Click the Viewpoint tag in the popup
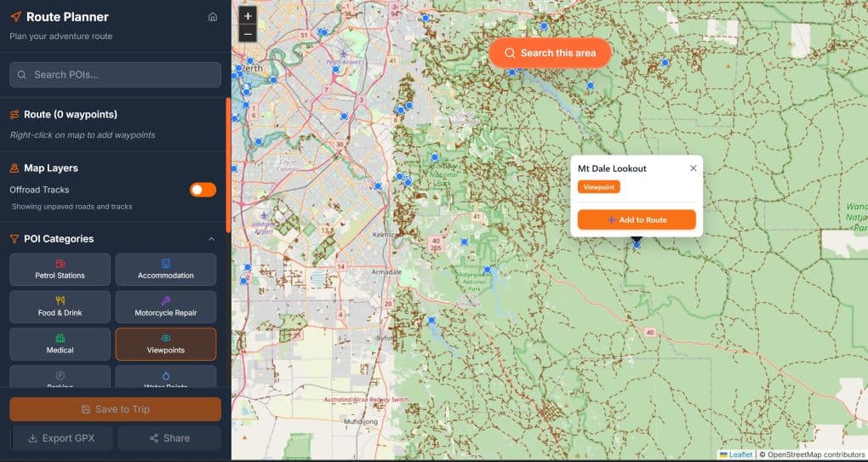This screenshot has height=462, width=868. (x=599, y=187)
